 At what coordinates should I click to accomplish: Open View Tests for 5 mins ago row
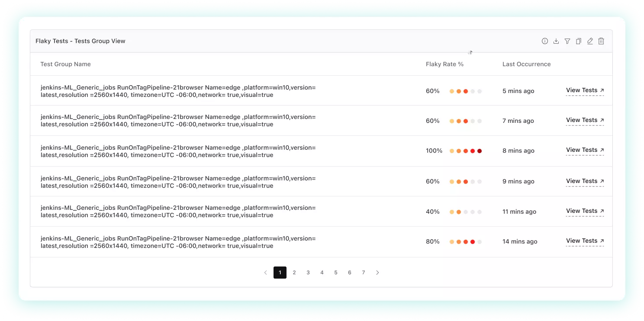(585, 90)
